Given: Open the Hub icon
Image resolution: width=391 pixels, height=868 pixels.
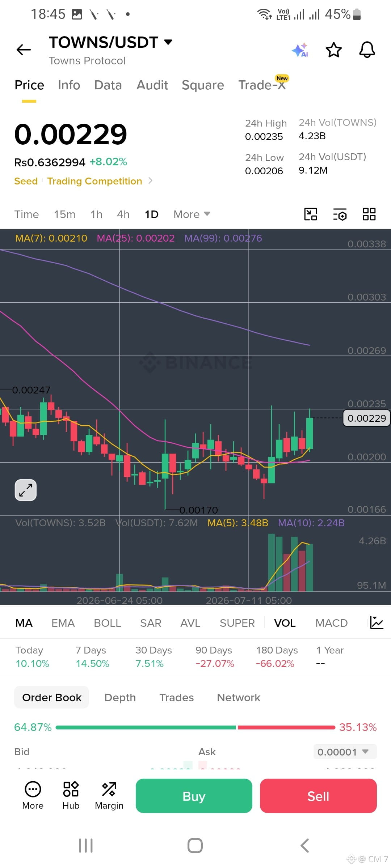Looking at the screenshot, I should tap(71, 796).
